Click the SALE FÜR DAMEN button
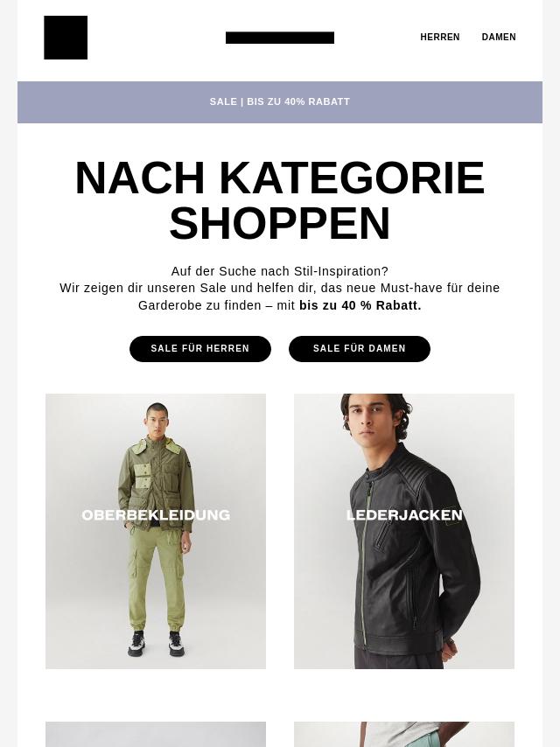Image resolution: width=560 pixels, height=747 pixels. click(360, 349)
